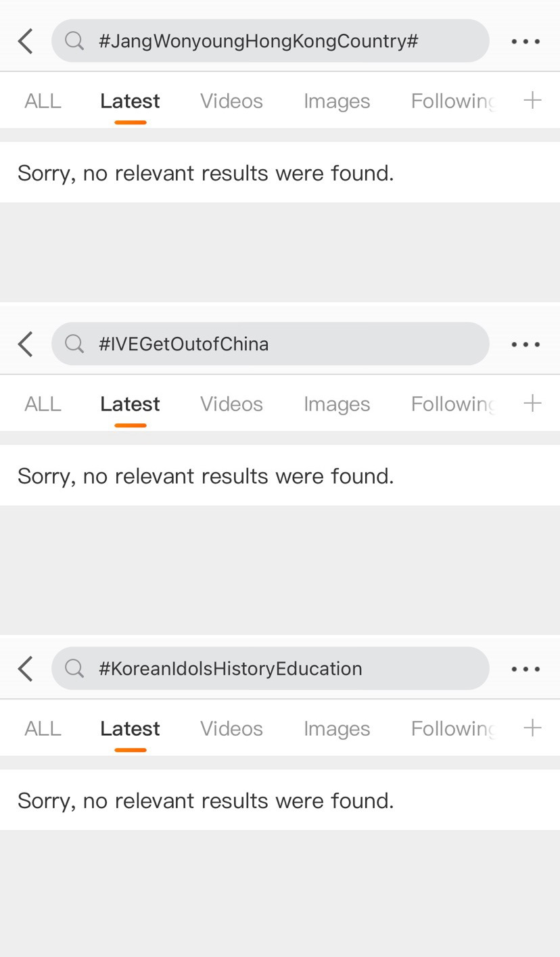
Task: Tap magnifier icon in IVEGetOutofChina search bar
Action: point(74,344)
